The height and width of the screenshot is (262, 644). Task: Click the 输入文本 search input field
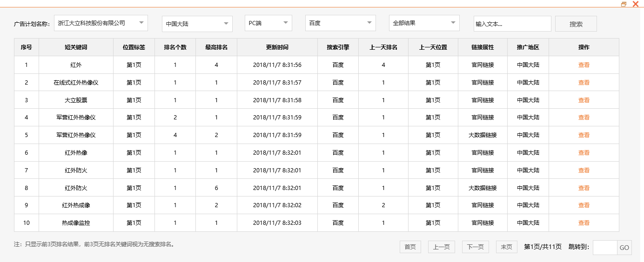512,24
